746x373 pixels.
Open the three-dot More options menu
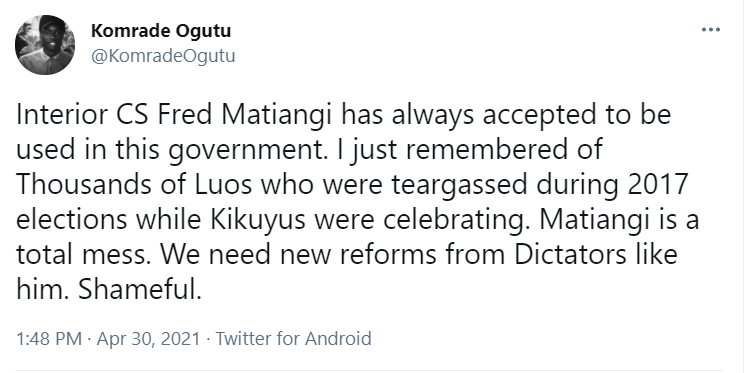pos(711,30)
